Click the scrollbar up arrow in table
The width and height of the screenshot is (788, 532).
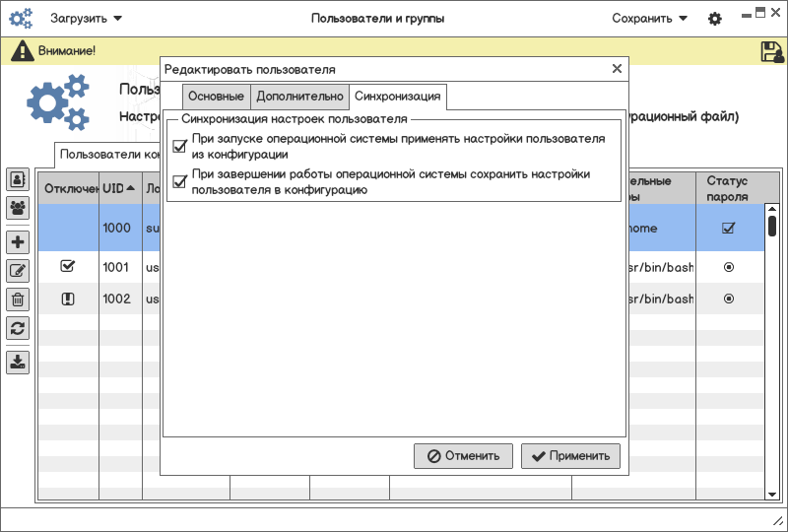pos(772,209)
